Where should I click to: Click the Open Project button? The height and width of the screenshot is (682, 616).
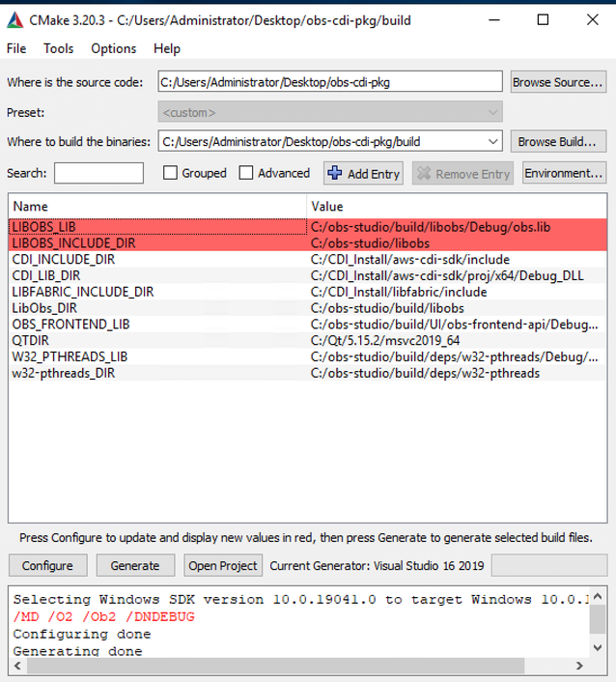[x=223, y=565]
